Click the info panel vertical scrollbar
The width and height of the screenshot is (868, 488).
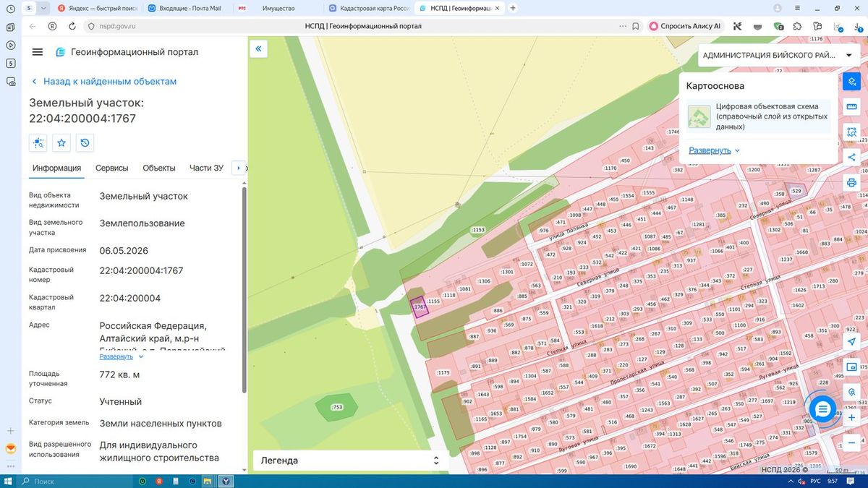click(x=244, y=289)
